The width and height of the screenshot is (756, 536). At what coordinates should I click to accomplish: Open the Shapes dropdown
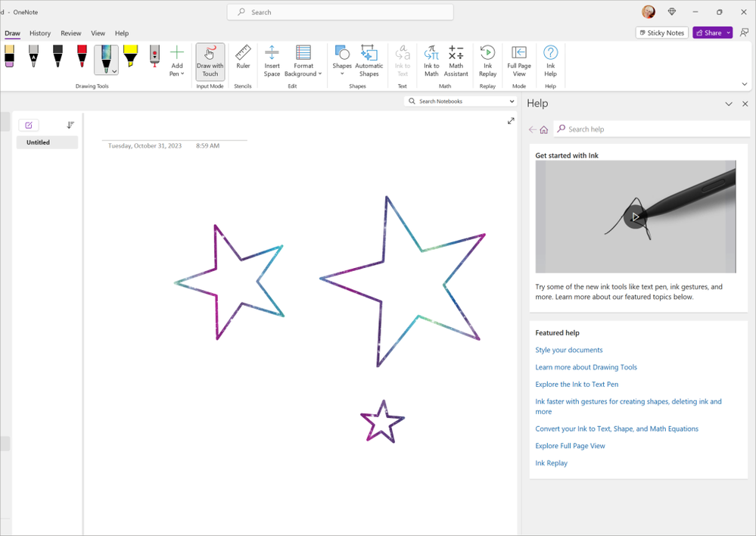(x=341, y=61)
